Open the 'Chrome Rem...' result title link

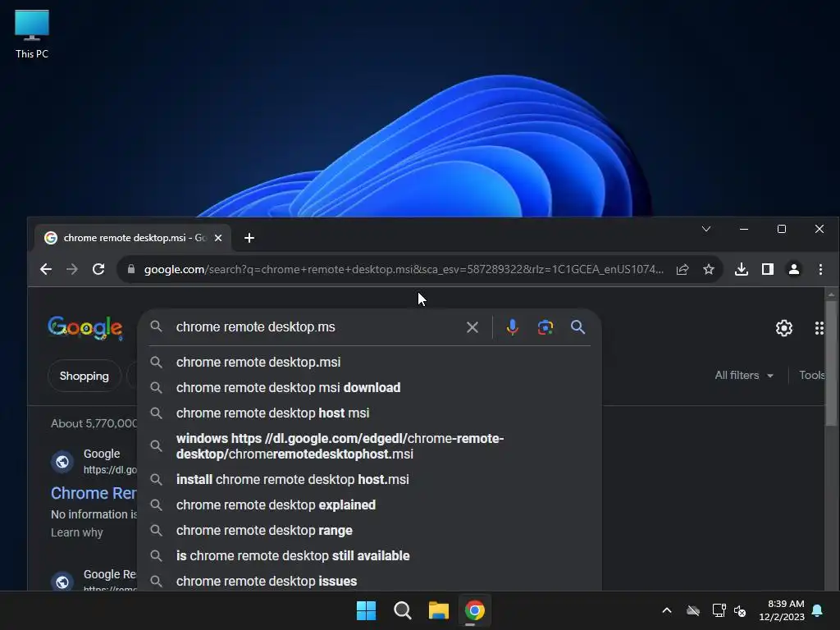click(94, 493)
